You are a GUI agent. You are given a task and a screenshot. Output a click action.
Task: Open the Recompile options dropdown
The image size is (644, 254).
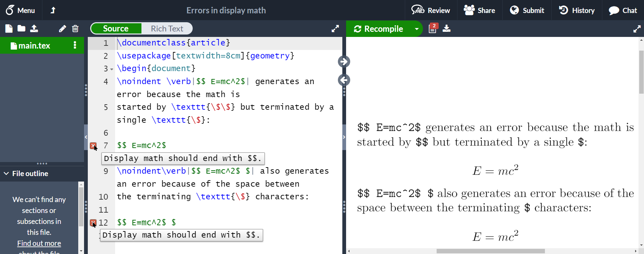(x=417, y=29)
